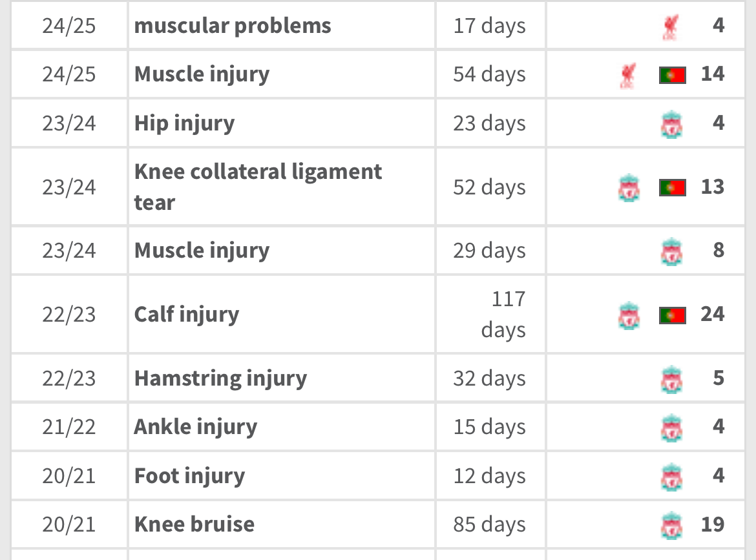Click the 21/22 season cell
This screenshot has height=560, width=756.
point(69,427)
